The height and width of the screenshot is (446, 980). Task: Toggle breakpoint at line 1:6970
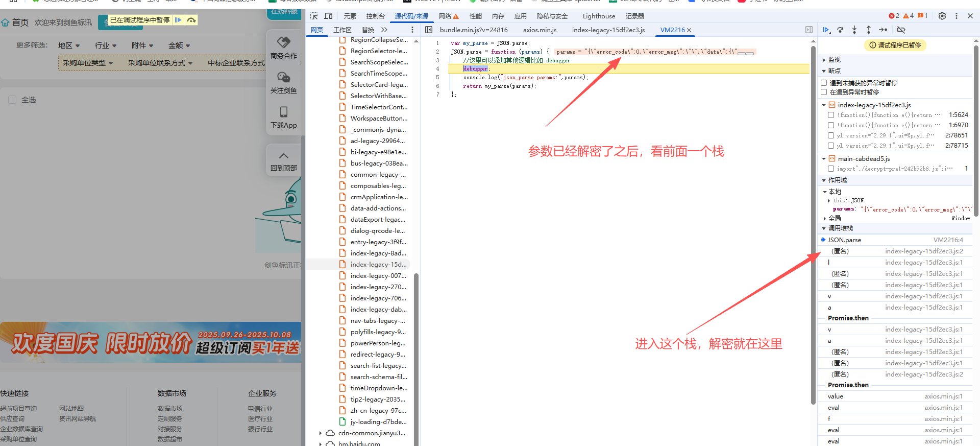[831, 125]
